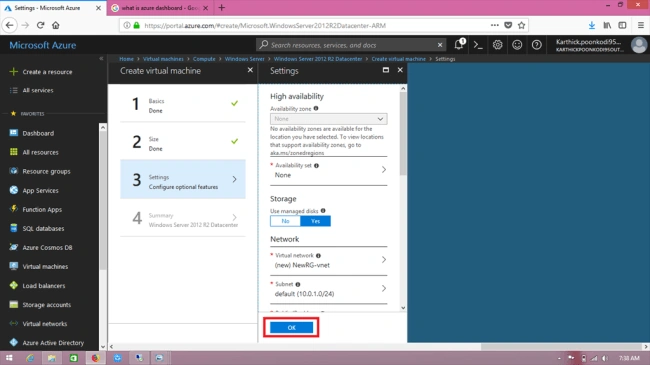This screenshot has width=650, height=365.
Task: Click the All services list icon
Action: (x=14, y=90)
